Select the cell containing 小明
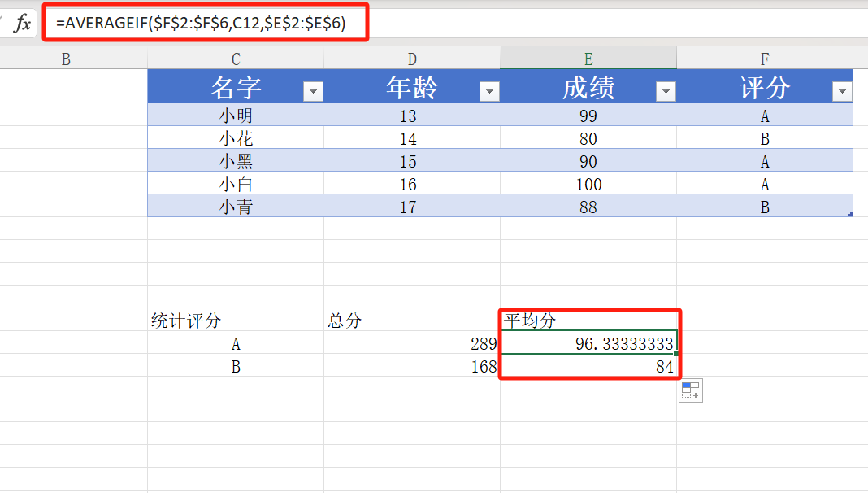Screen dimensions: 868x493 click(x=236, y=116)
